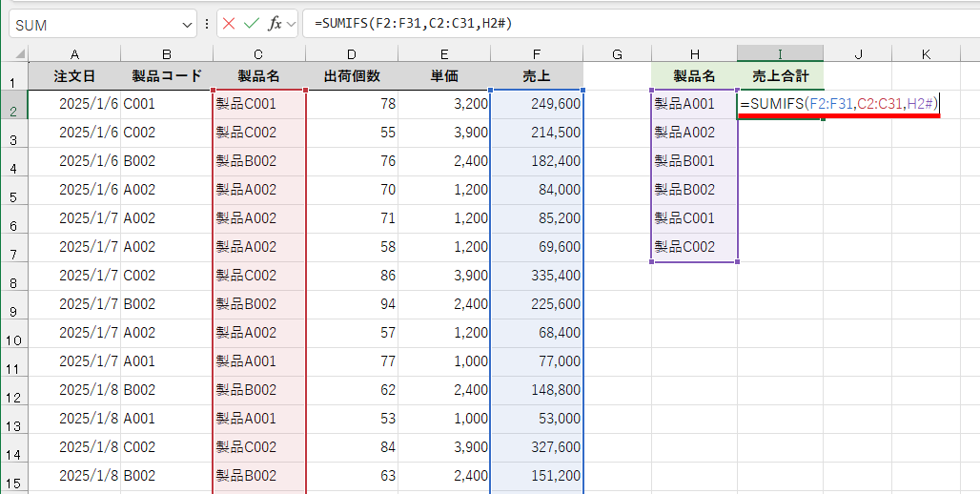Select cell H2 with 製品A001
This screenshot has width=980, height=494.
[694, 105]
